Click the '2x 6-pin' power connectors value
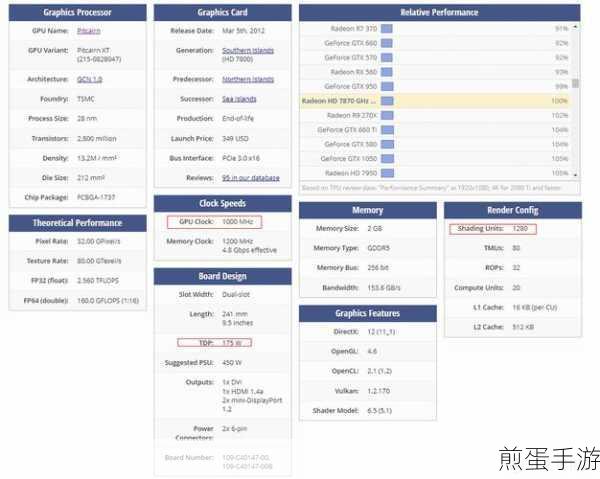600x479 pixels. (x=234, y=429)
